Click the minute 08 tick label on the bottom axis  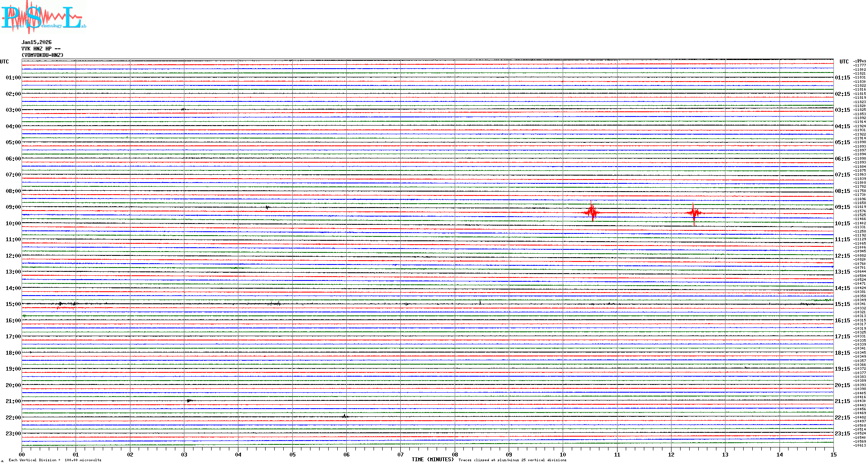(x=455, y=454)
